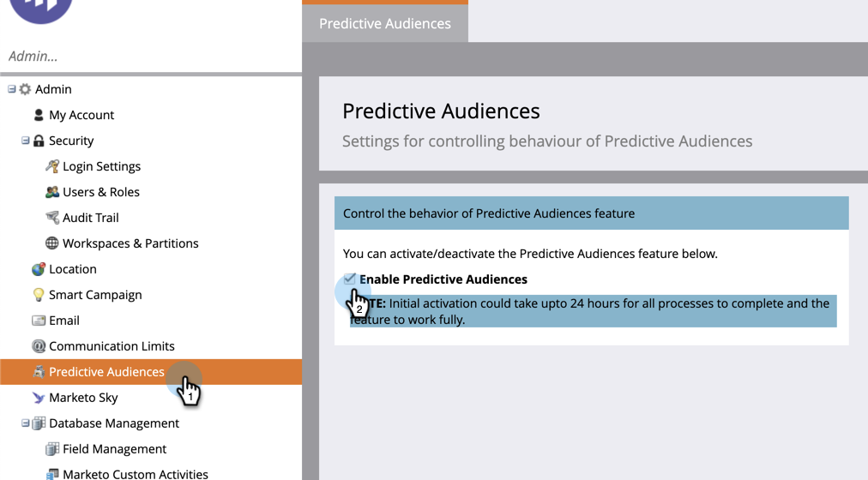Screen dimensions: 868x480
Task: Click the Login Settings keys icon
Action: 52,166
